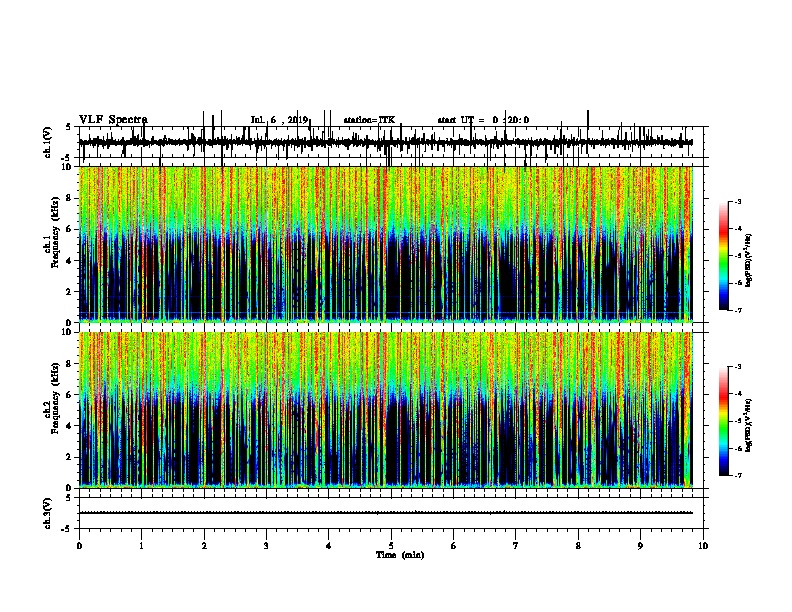The image size is (792, 612).
Task: Select the date text 'Jul. 6, 2019'
Action: 279,120
